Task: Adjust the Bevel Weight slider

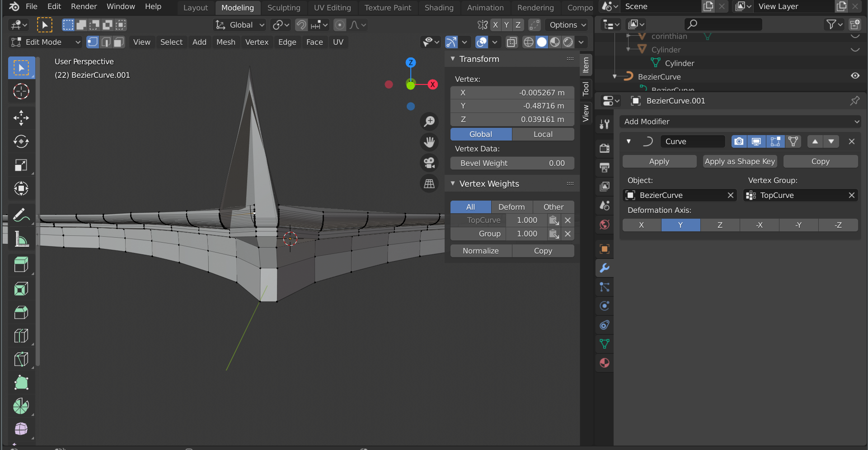Action: [x=512, y=163]
